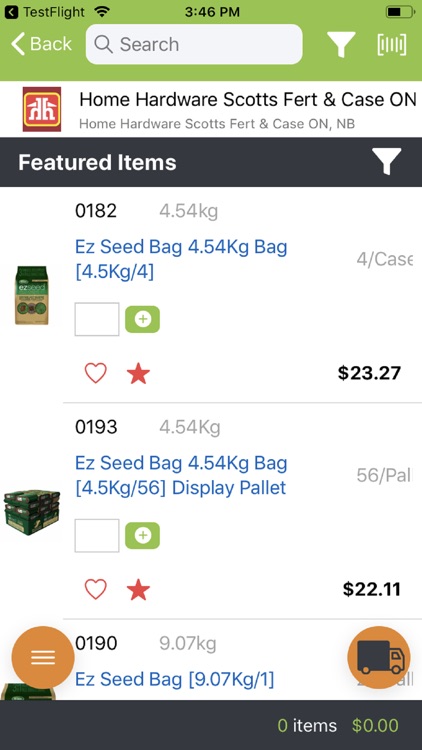Viewport: 422px width, 750px height.
Task: Open the Featured Items filter funnel
Action: coord(386,161)
